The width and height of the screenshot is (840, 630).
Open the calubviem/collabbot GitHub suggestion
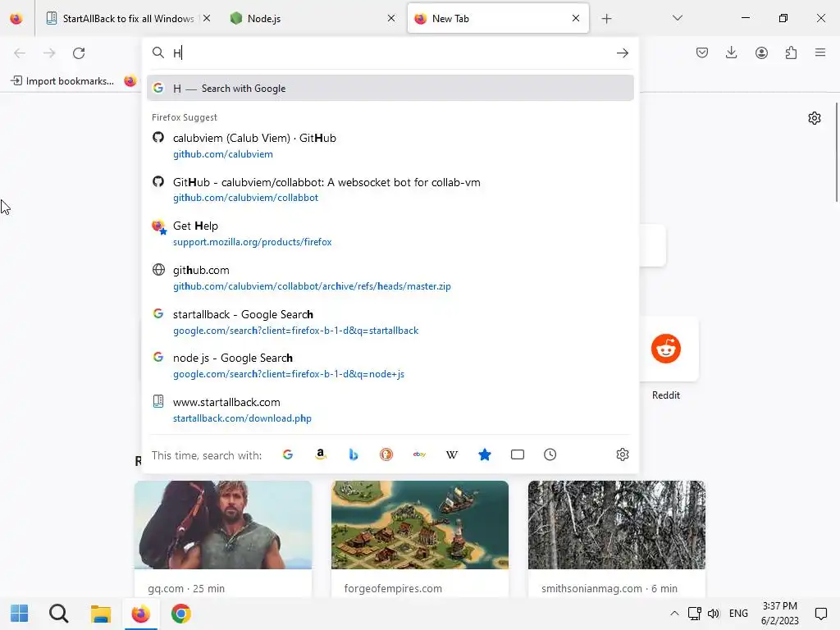point(390,189)
